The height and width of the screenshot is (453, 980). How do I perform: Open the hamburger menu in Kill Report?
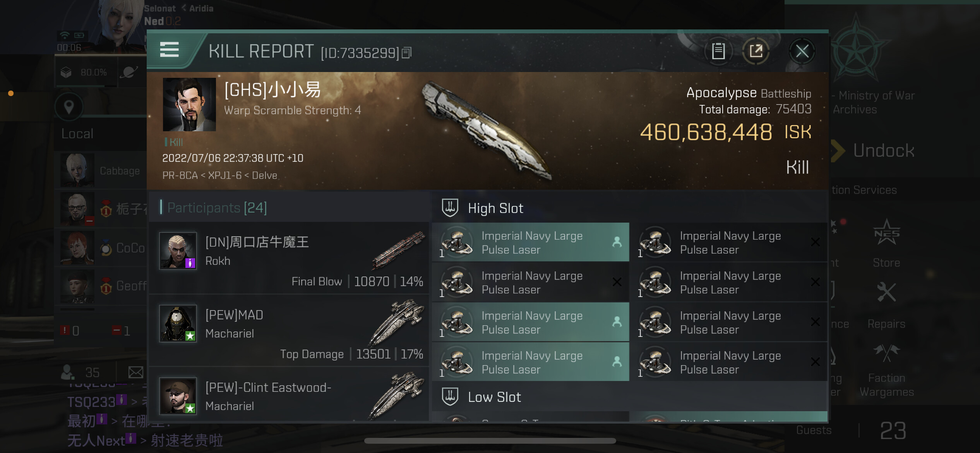(169, 50)
